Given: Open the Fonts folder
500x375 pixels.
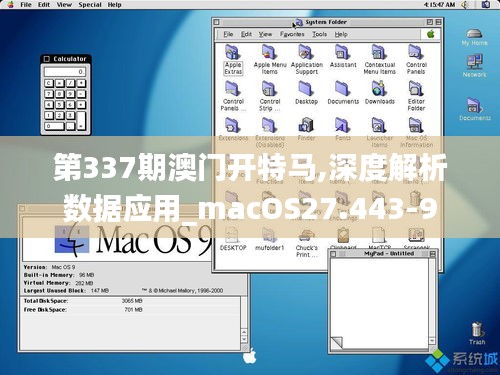Looking at the screenshot, I should point(343,126).
